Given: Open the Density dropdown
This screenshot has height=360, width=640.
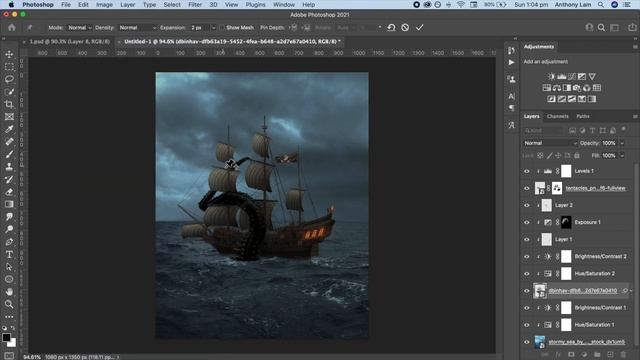Looking at the screenshot, I should (138, 28).
